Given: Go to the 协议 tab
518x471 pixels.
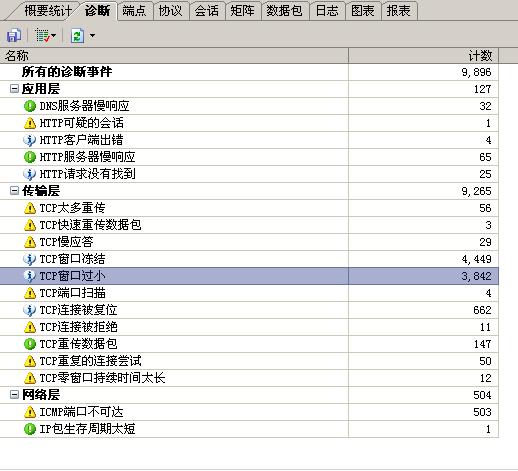Looking at the screenshot, I should point(170,11).
